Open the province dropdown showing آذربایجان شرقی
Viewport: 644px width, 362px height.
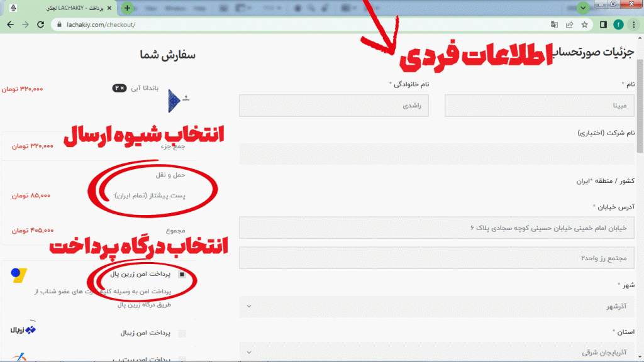(437, 353)
